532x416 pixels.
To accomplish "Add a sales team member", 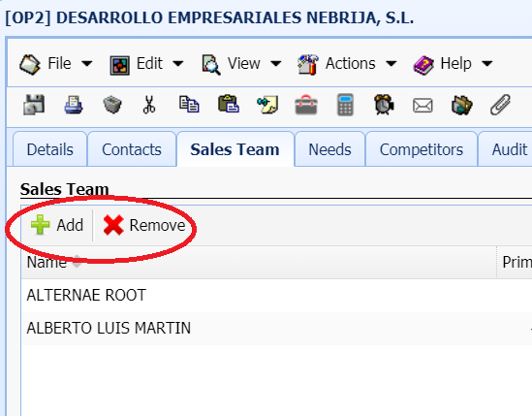I will pos(57,225).
